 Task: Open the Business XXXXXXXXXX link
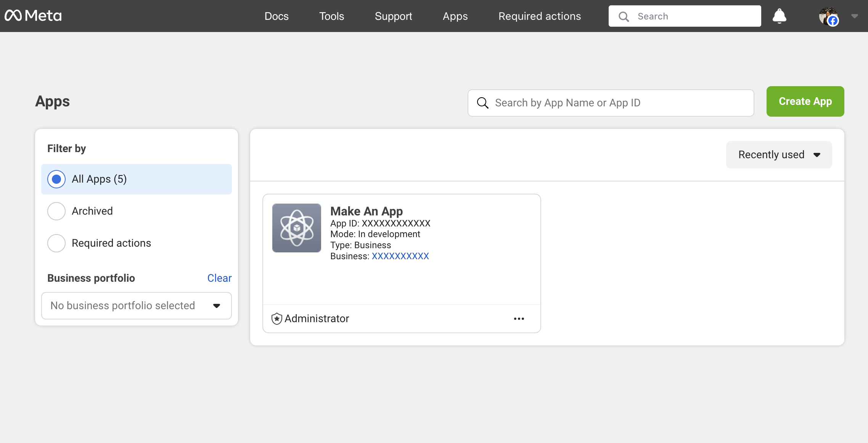click(x=400, y=256)
